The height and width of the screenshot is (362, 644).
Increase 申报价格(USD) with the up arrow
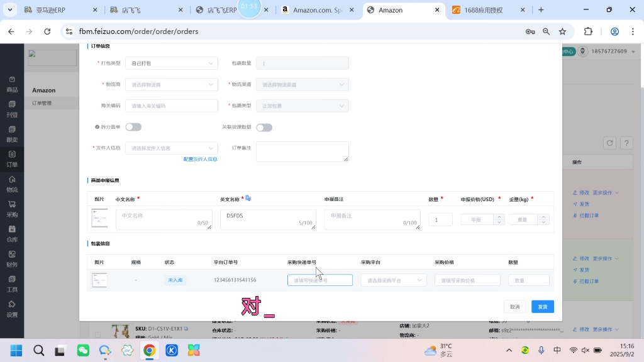(x=499, y=217)
